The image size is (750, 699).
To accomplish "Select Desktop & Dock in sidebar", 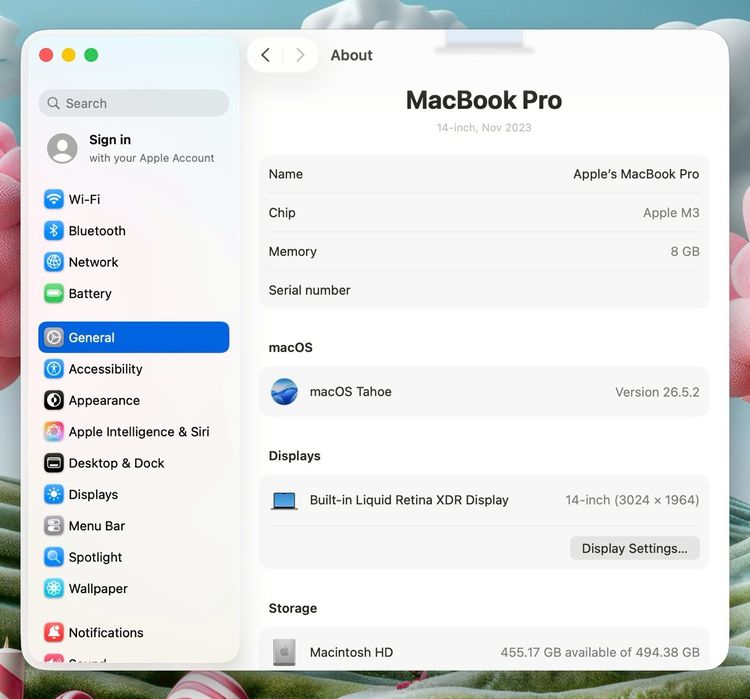I will tap(133, 463).
